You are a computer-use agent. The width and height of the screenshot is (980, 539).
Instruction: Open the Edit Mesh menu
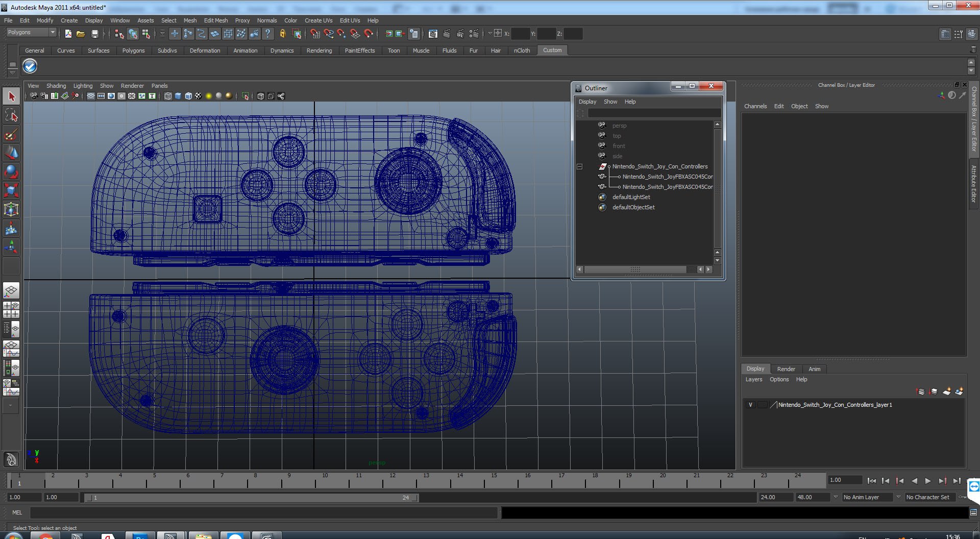click(x=215, y=20)
